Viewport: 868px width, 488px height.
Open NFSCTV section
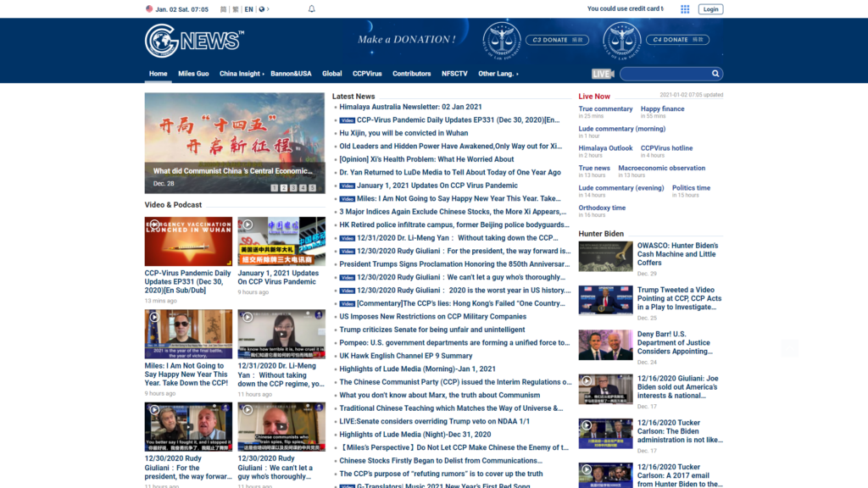pyautogui.click(x=454, y=74)
